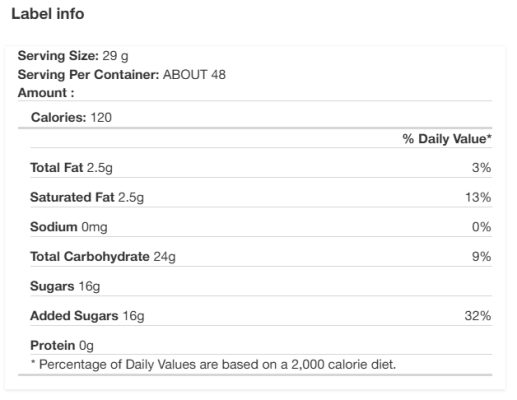
Task: Select the Sugars 16g row
Action: pyautogui.click(x=261, y=286)
